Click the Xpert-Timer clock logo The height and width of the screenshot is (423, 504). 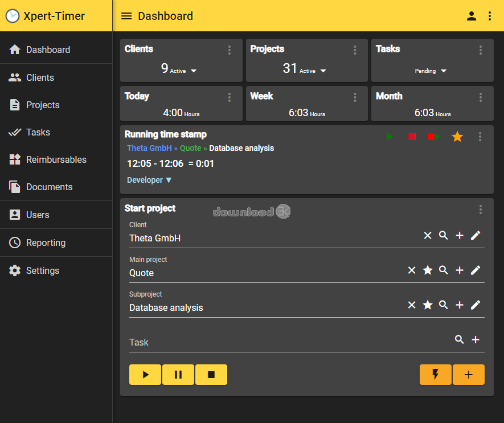(13, 16)
